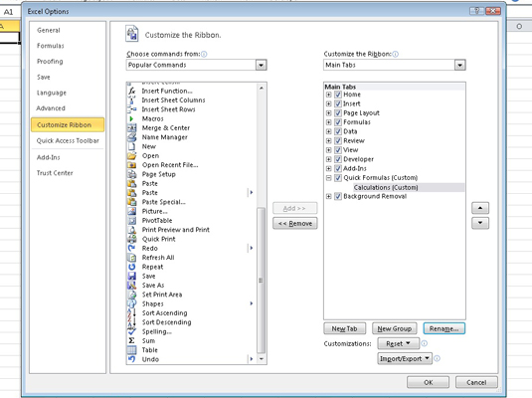Click the Undo arrow icon
Image resolution: width=532 pixels, height=398 pixels.
131,359
